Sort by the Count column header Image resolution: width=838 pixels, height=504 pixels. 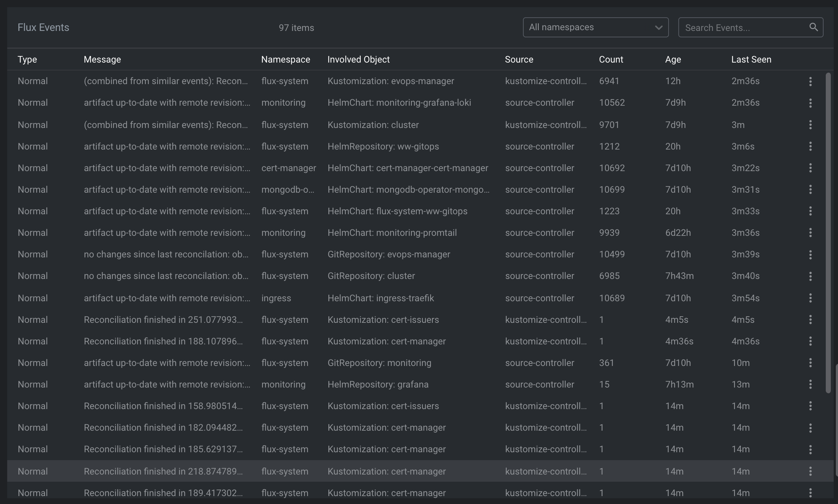[x=611, y=59]
